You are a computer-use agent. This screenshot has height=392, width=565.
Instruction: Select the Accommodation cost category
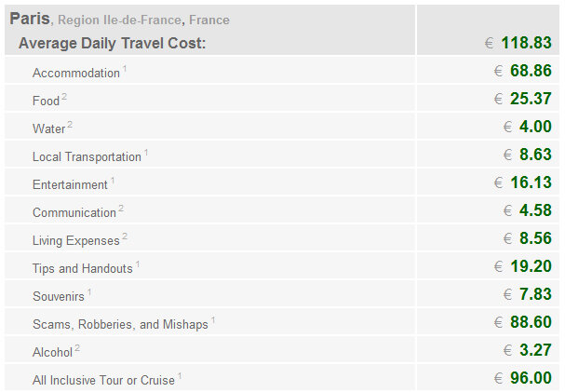click(x=75, y=73)
